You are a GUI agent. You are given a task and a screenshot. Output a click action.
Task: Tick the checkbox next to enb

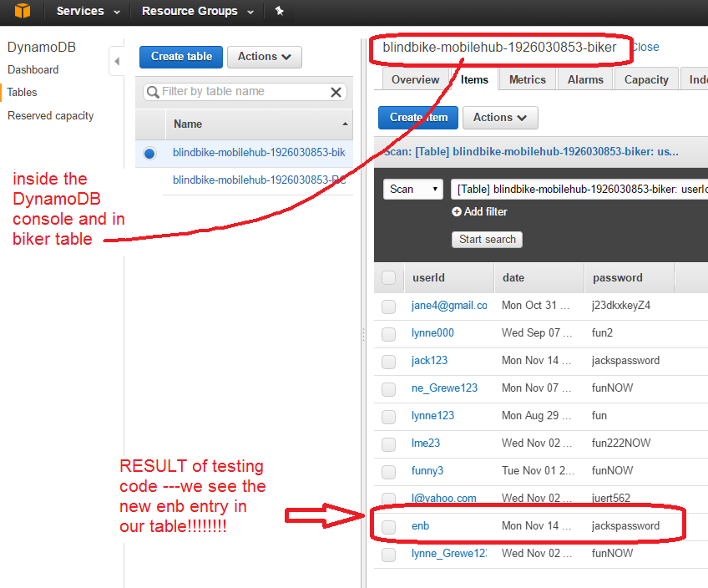point(388,527)
